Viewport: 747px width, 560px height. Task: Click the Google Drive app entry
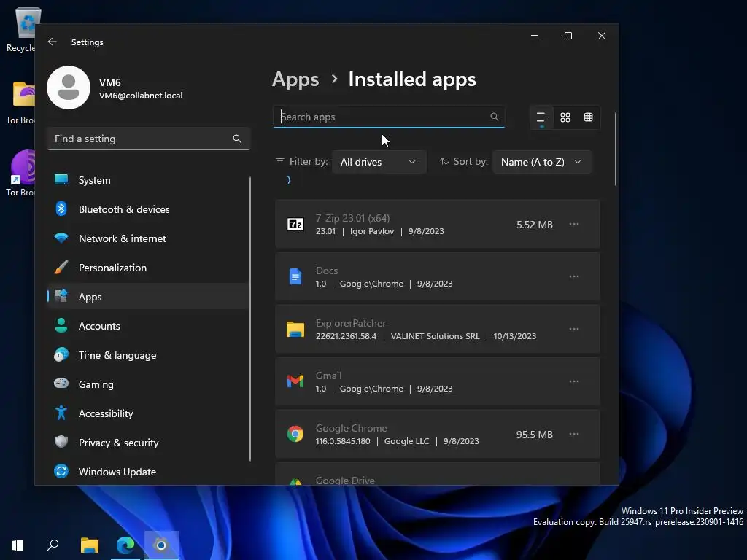[438, 474]
